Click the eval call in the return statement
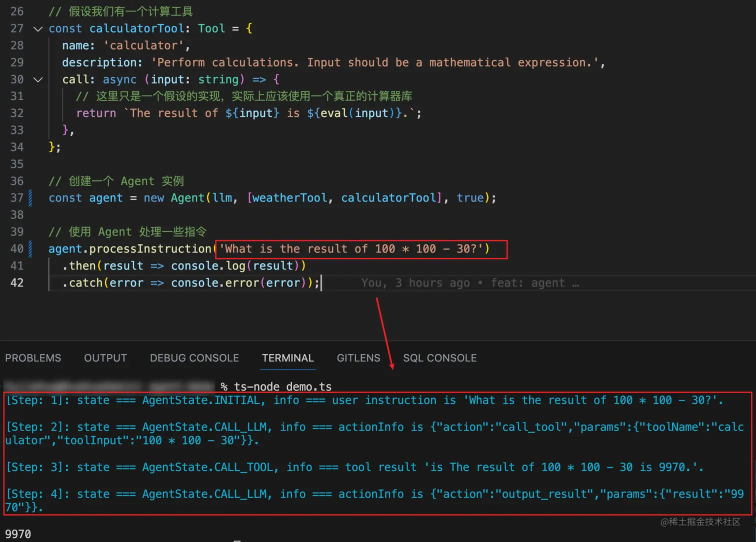Screen dimensions: 756x542 (334, 113)
